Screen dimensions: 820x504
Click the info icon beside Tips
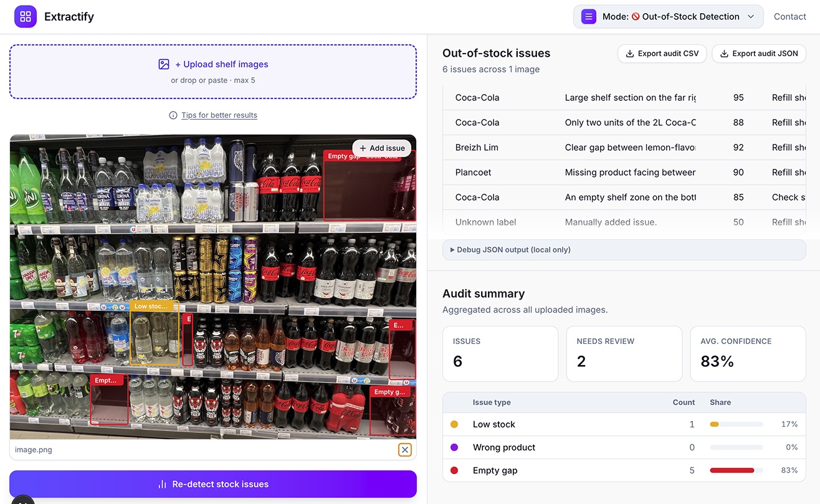click(173, 115)
